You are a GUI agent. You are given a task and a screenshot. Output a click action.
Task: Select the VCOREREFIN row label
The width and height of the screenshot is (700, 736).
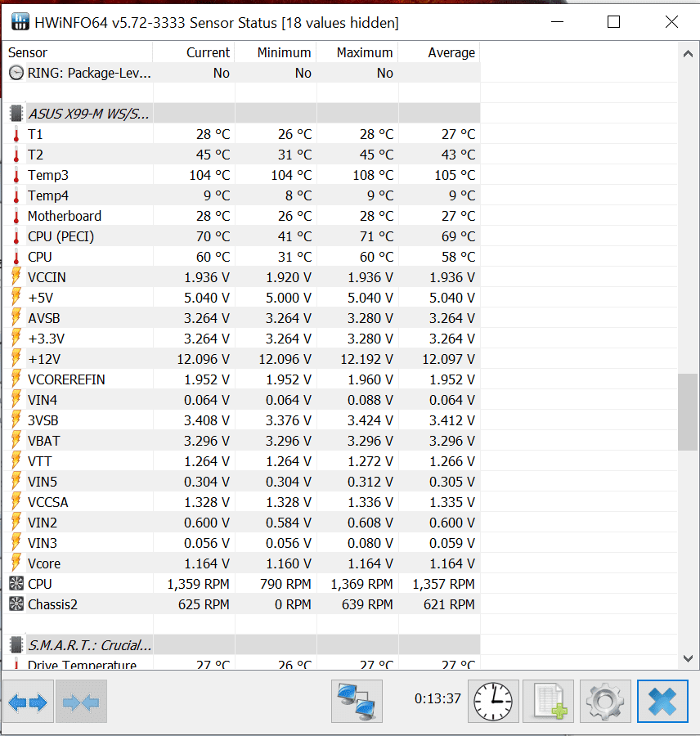coord(66,379)
